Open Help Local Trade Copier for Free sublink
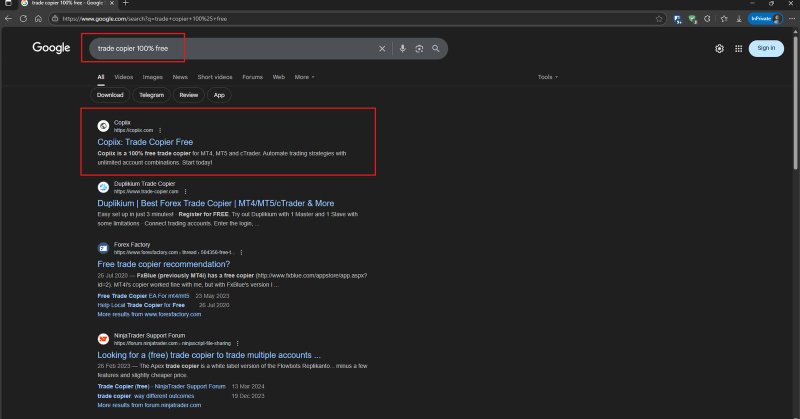 pyautogui.click(x=141, y=305)
